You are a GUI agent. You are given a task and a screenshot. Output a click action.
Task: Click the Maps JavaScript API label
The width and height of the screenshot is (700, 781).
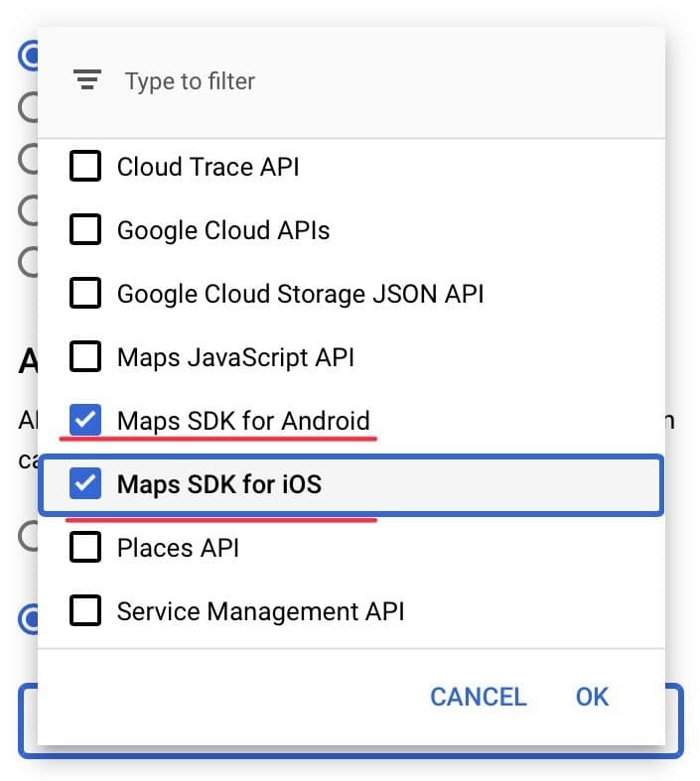[235, 357]
